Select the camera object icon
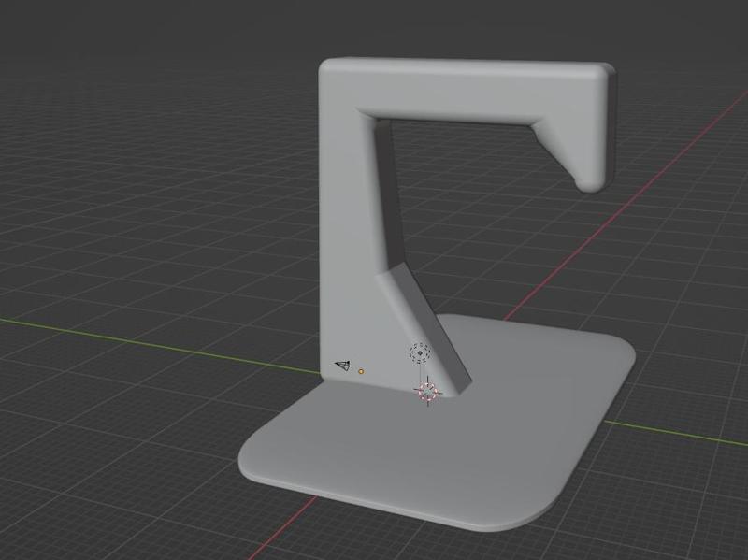 340,366
